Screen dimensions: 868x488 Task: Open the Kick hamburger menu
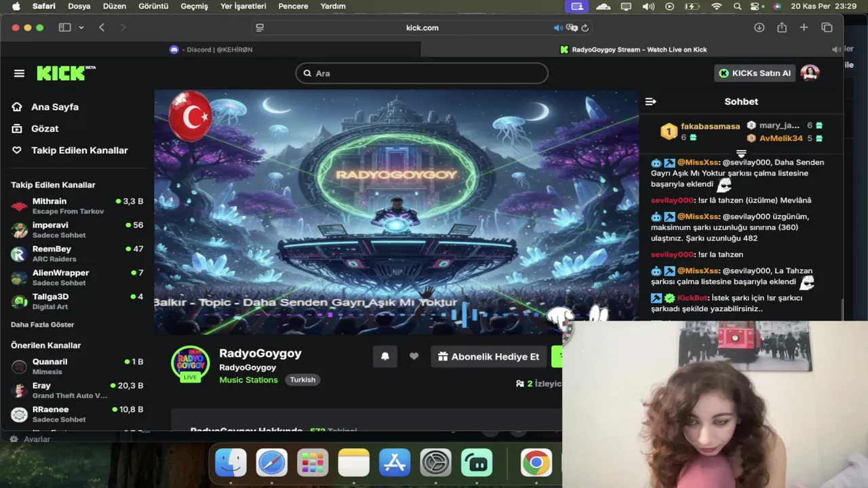click(x=19, y=73)
